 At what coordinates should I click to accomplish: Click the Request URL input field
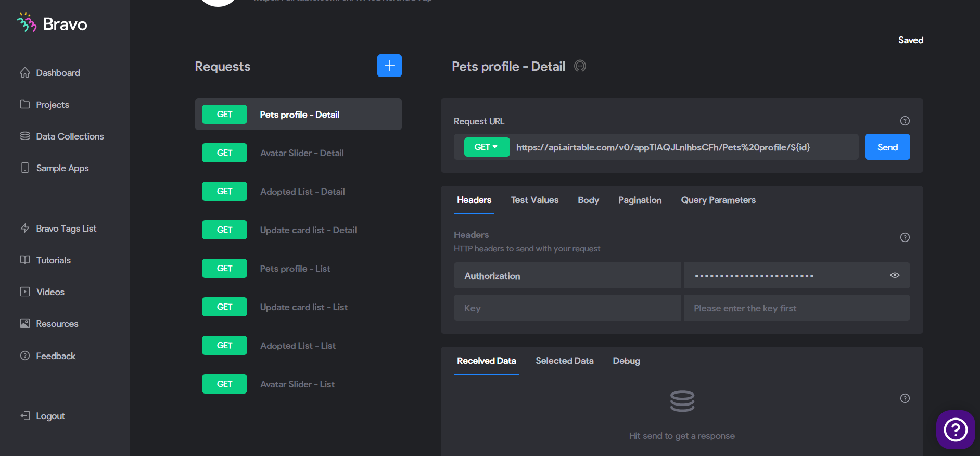pos(684,147)
